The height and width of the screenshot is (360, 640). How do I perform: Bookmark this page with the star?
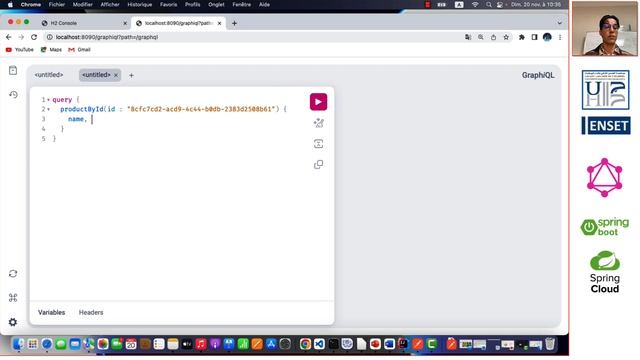[x=506, y=37]
